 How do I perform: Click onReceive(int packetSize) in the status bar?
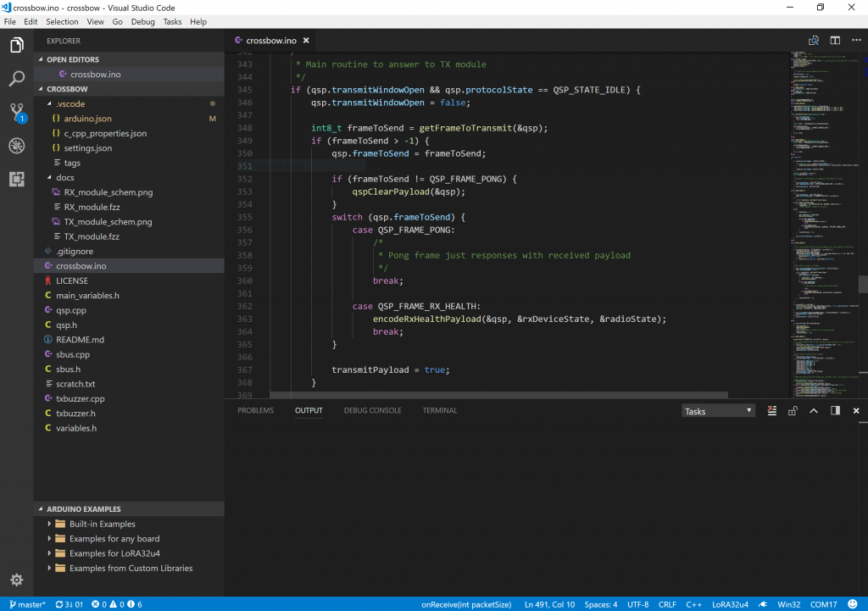point(466,604)
